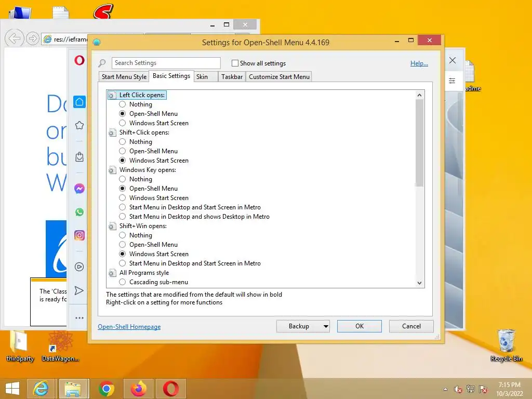Open Opera sidebar home icon
This screenshot has height=399, width=532.
(79, 102)
